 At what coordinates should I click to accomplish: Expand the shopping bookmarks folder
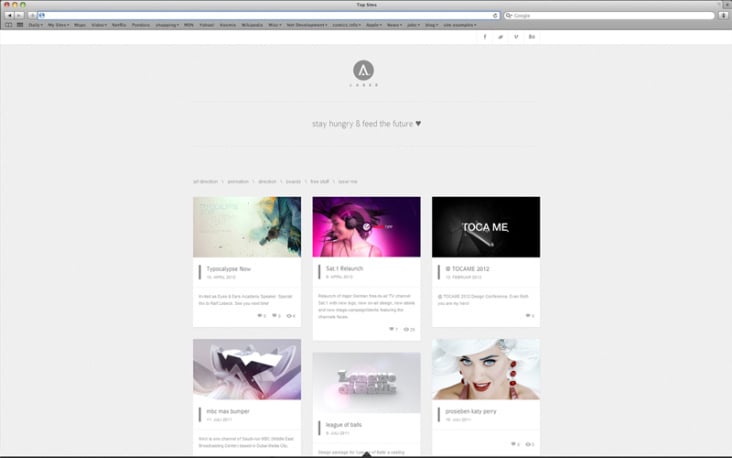[167, 25]
